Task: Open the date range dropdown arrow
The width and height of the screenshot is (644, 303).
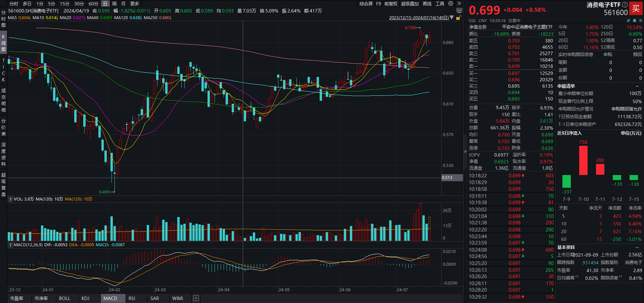Action: 451,17
